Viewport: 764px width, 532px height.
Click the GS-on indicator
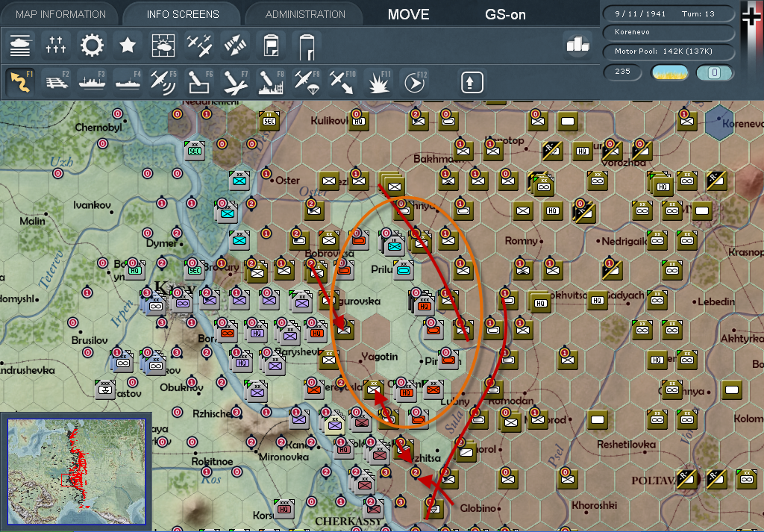[x=505, y=15]
